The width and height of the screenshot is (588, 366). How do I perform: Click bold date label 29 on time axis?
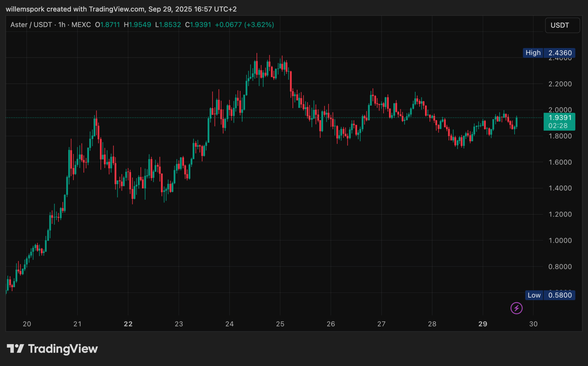point(483,324)
